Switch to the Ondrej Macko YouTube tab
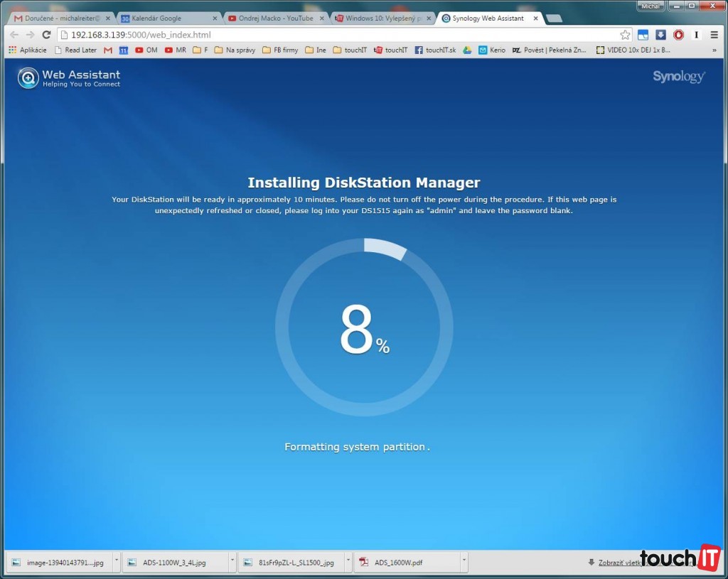Image resolution: width=728 pixels, height=579 pixels. pyautogui.click(x=274, y=18)
